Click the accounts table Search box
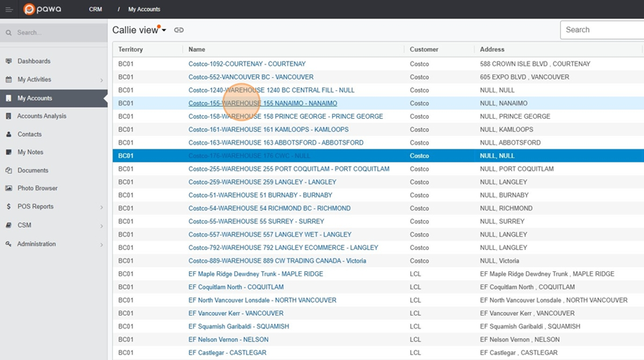The height and width of the screenshot is (360, 644). click(x=602, y=29)
